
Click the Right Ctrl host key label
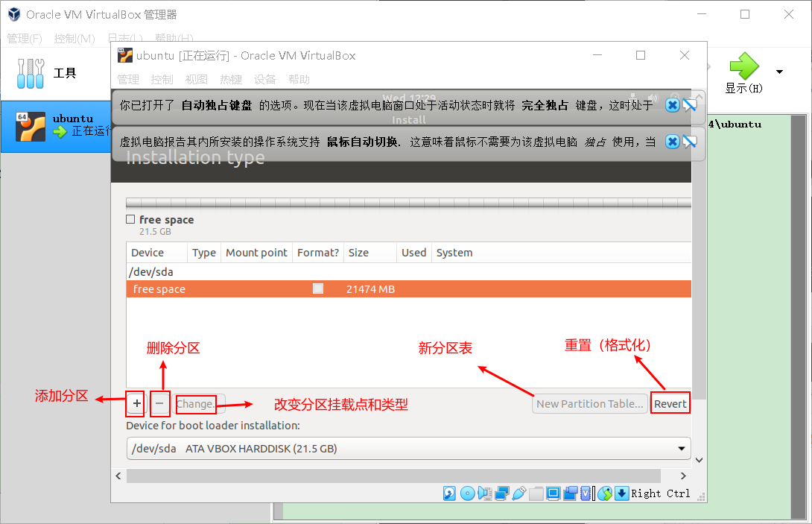click(x=660, y=493)
